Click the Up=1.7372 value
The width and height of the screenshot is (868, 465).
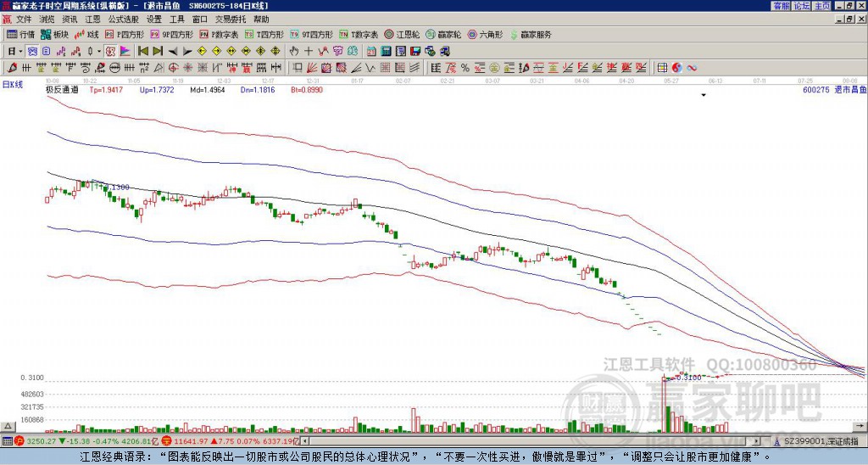(x=157, y=89)
